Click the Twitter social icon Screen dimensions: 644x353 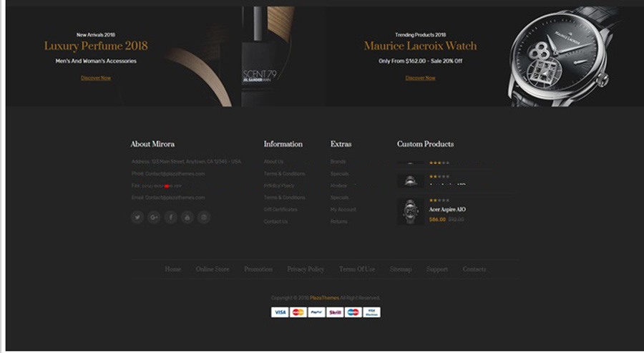click(137, 217)
